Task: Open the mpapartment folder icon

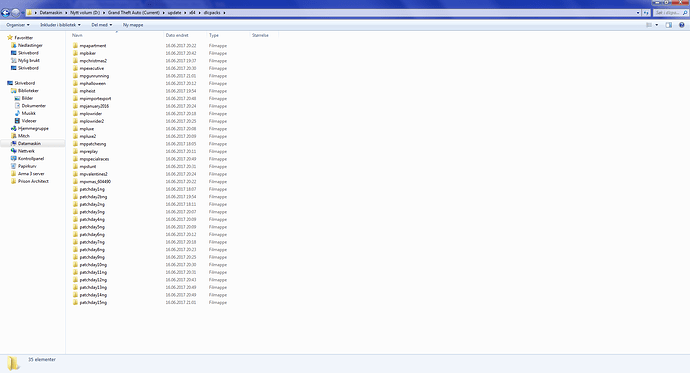Action: click(x=75, y=46)
